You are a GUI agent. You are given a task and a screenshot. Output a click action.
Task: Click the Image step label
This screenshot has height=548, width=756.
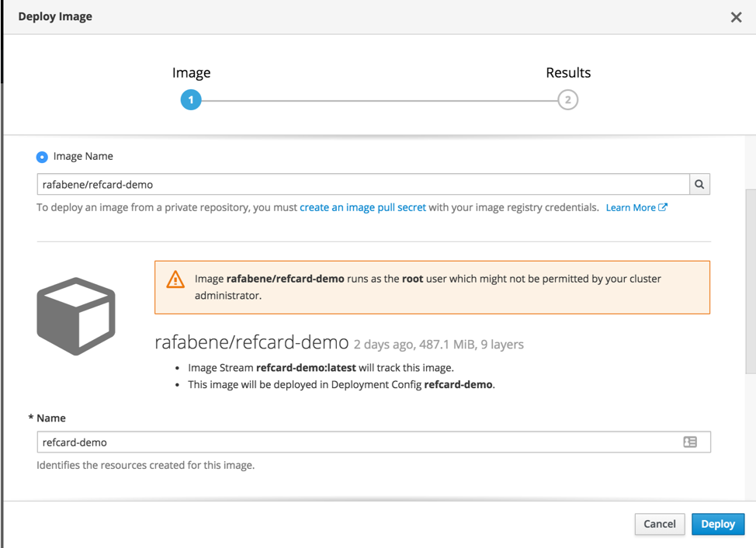click(191, 73)
